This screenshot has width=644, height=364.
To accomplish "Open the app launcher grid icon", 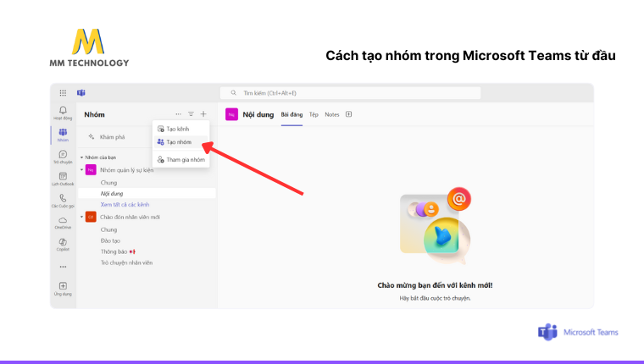I will [x=63, y=93].
